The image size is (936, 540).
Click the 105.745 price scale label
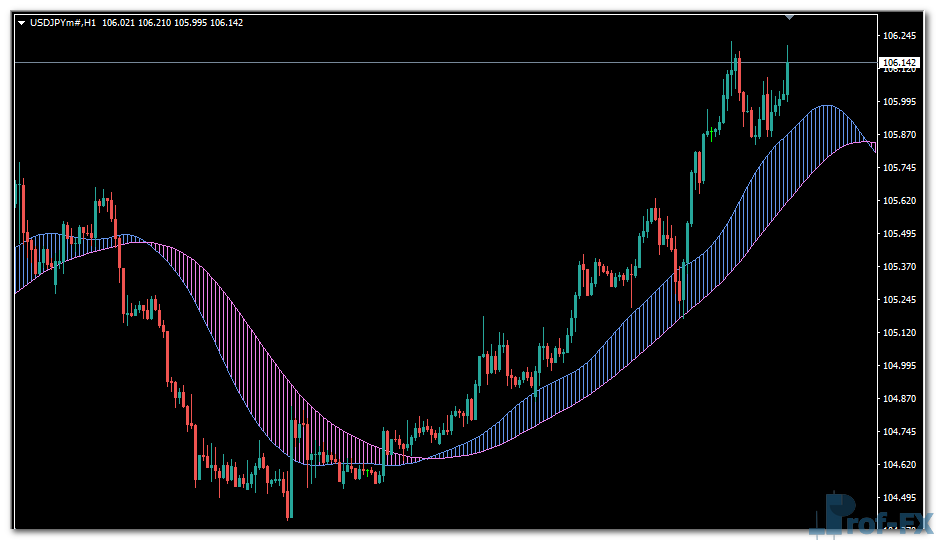(x=900, y=168)
